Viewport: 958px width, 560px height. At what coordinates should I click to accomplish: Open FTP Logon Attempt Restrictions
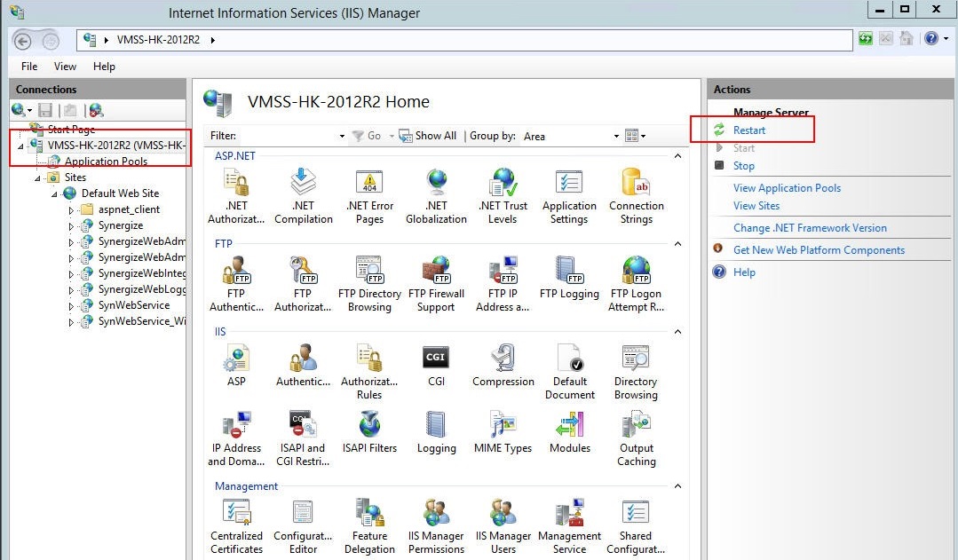[636, 283]
